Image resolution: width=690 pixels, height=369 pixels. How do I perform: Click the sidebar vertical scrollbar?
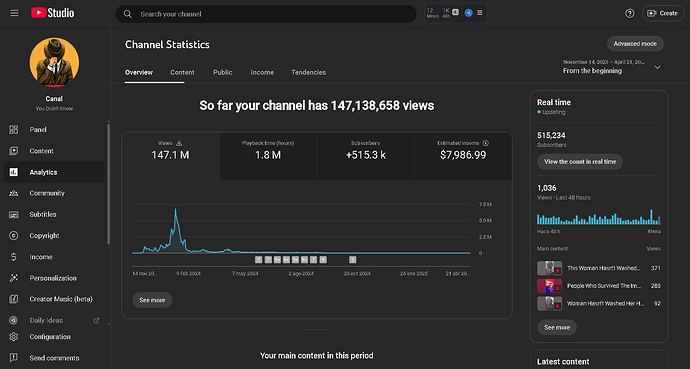click(x=108, y=184)
